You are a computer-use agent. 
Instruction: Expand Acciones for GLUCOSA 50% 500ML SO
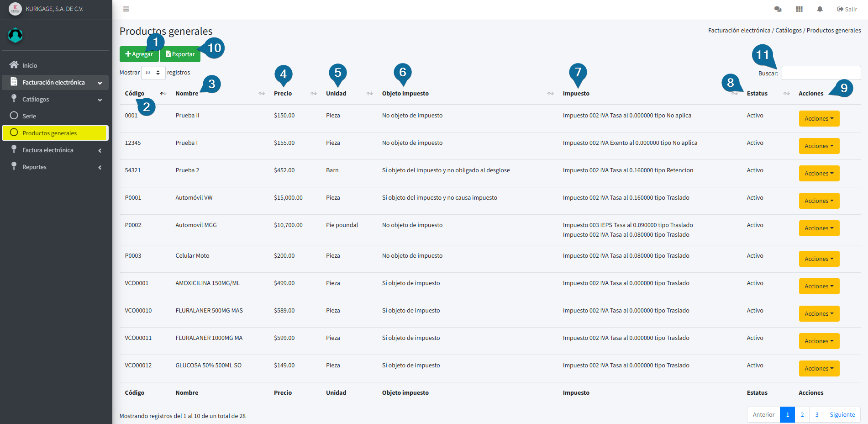point(819,369)
